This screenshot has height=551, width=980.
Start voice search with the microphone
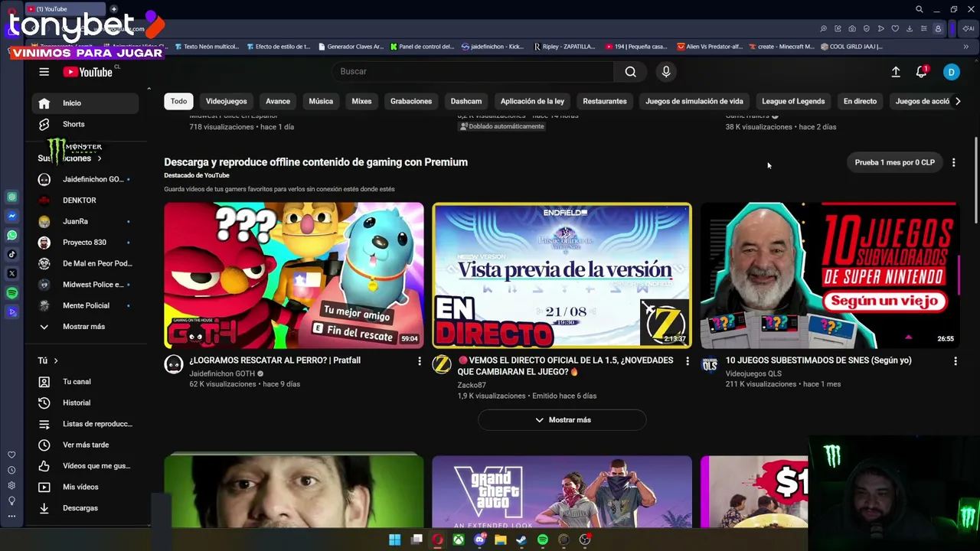tap(666, 71)
